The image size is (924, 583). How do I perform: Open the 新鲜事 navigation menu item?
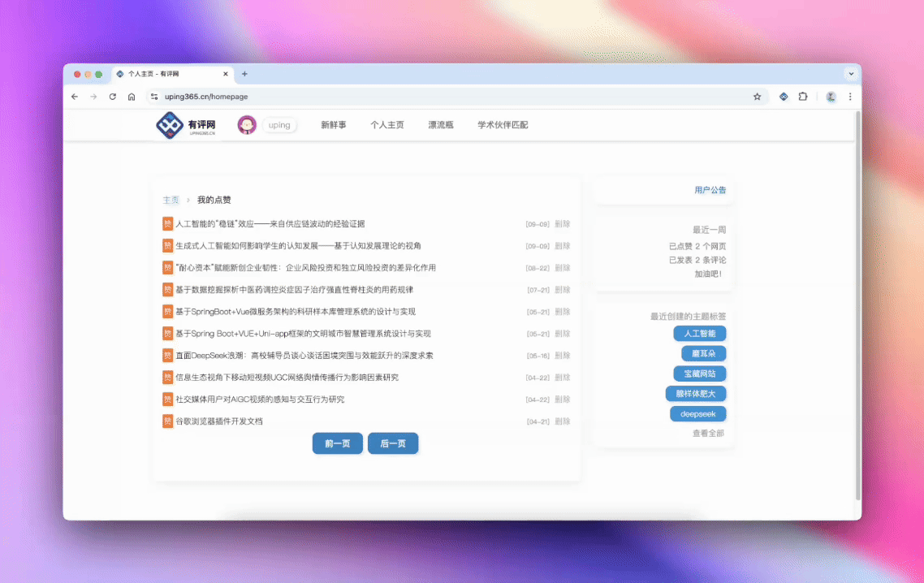[x=333, y=125]
